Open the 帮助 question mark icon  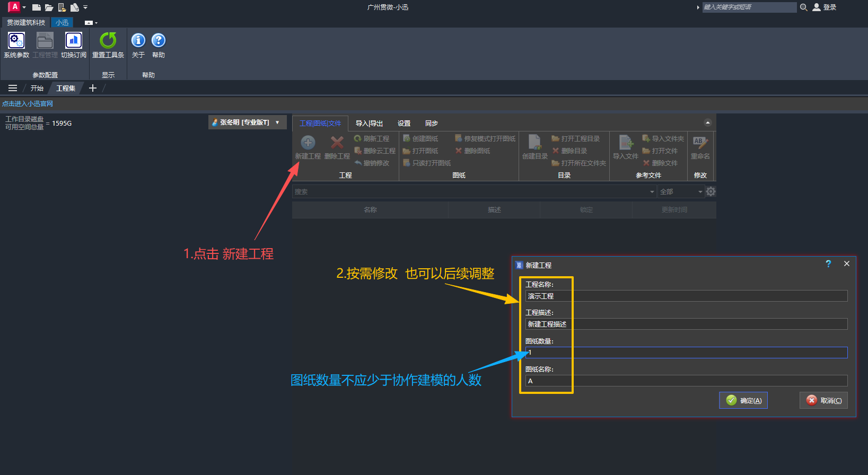[x=159, y=40]
